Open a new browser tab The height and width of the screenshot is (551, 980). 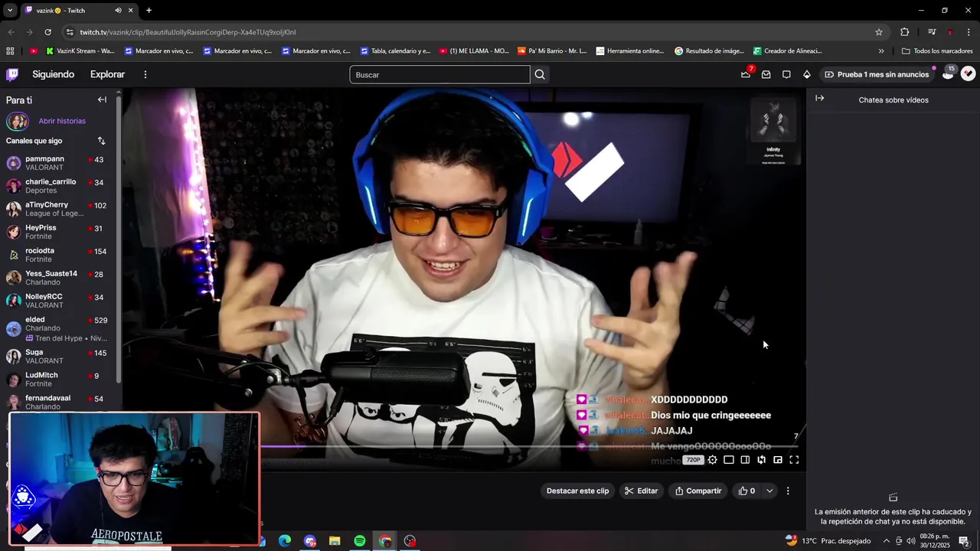point(149,11)
